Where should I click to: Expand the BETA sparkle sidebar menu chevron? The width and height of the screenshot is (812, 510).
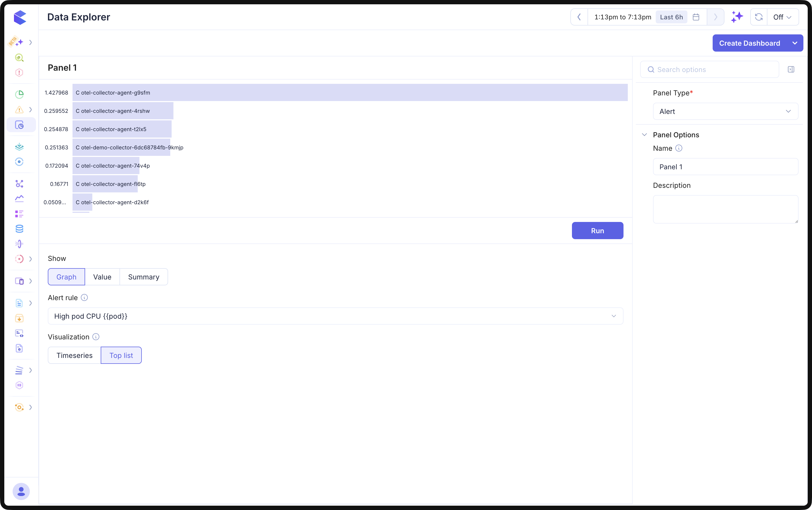coord(31,42)
